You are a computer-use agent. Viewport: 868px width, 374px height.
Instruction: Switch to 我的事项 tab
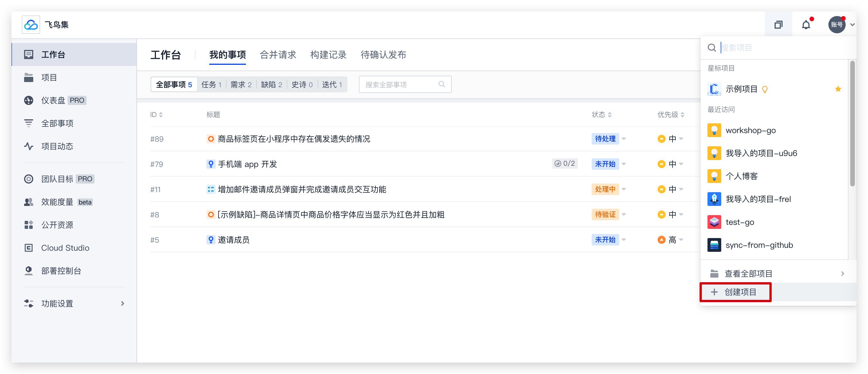click(227, 54)
